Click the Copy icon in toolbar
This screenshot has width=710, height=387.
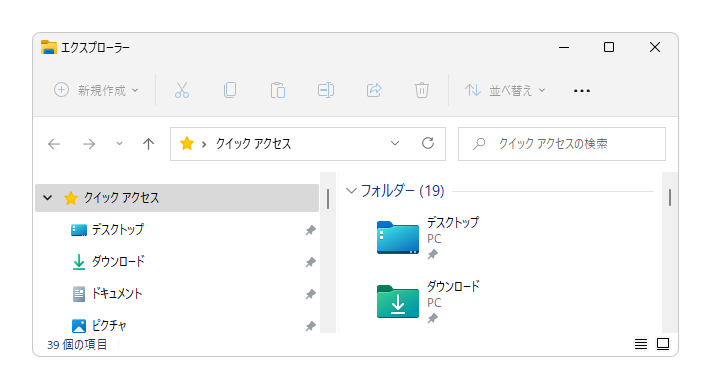point(230,90)
